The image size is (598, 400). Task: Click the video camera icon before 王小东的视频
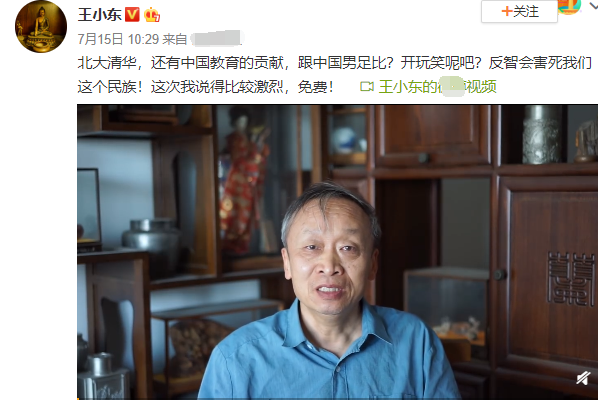click(x=367, y=87)
